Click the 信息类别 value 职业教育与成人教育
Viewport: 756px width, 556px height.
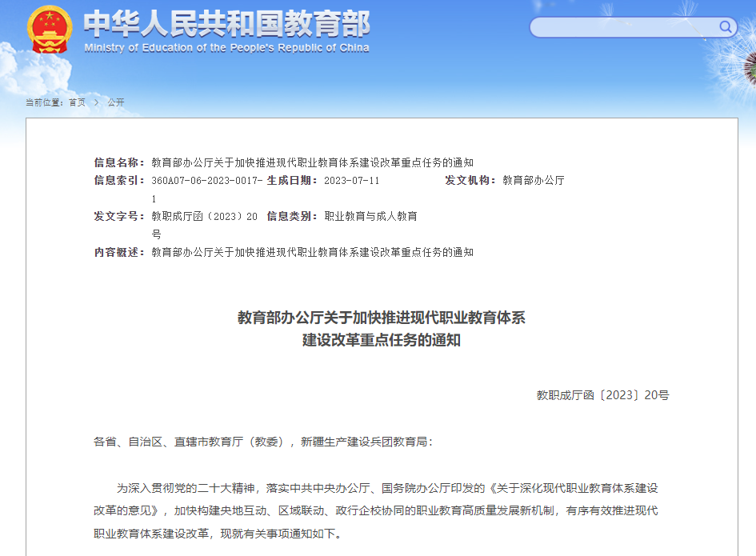click(370, 217)
